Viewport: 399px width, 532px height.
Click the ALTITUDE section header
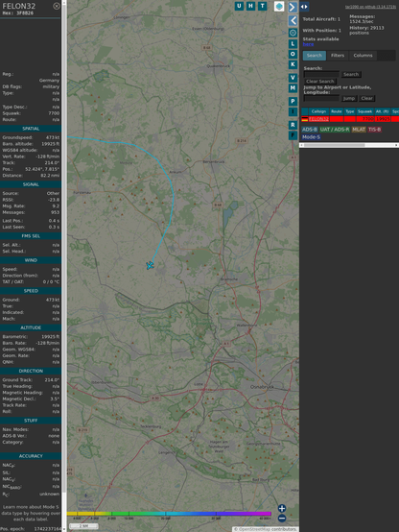31,327
